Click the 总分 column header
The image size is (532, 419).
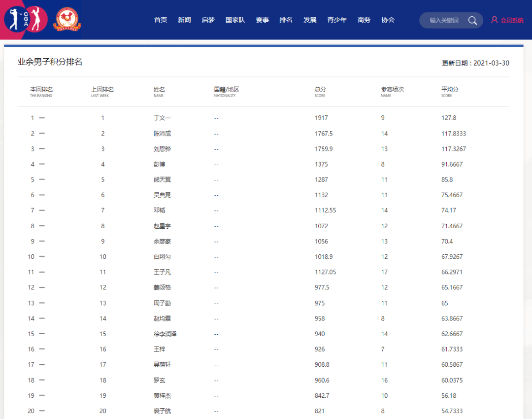[x=320, y=92]
